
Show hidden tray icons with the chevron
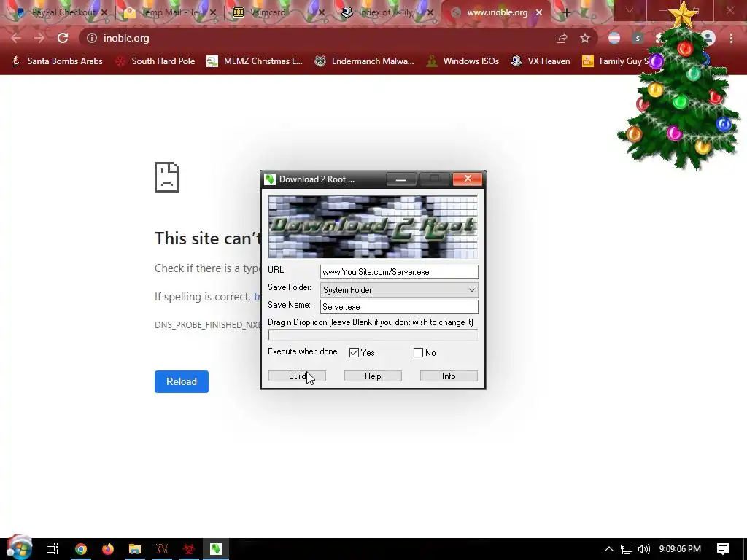(x=609, y=549)
